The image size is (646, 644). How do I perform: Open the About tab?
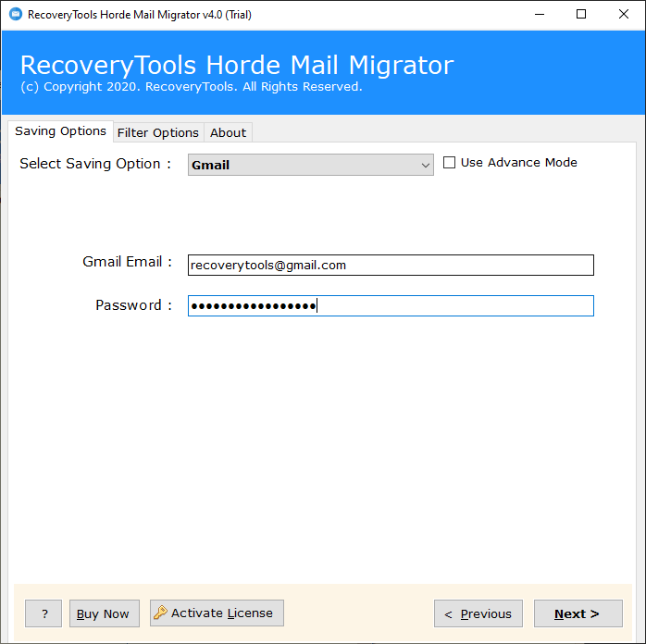click(228, 132)
